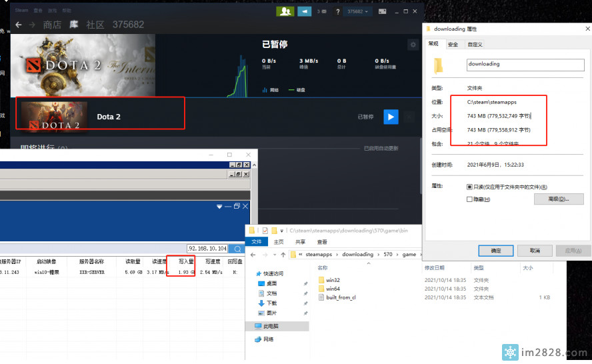592x364 pixels.
Task: Open Downloads in Explorer sidebar
Action: 268,303
